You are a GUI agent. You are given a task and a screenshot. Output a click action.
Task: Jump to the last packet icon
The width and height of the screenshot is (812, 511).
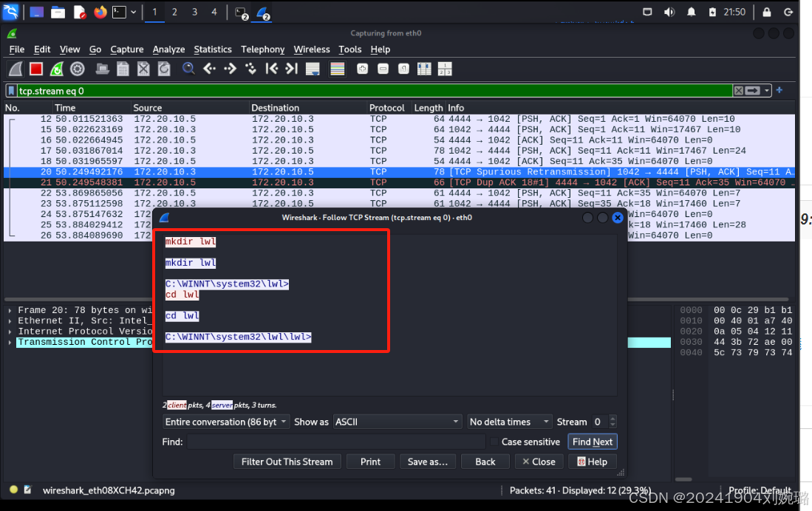click(x=292, y=69)
